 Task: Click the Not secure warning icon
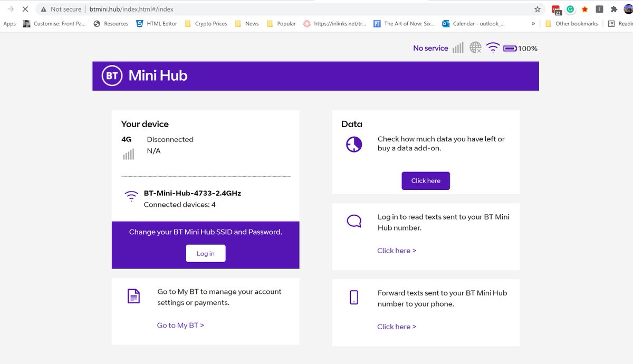click(x=43, y=9)
